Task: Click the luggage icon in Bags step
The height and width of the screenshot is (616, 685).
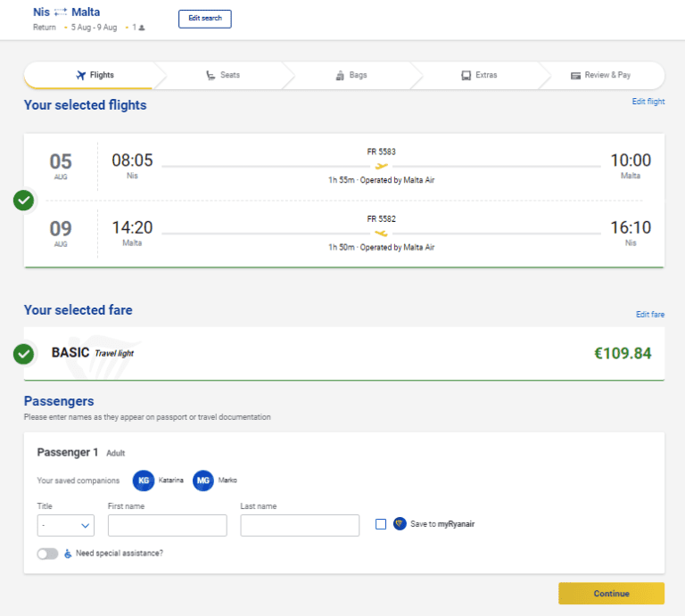Action: pyautogui.click(x=340, y=75)
